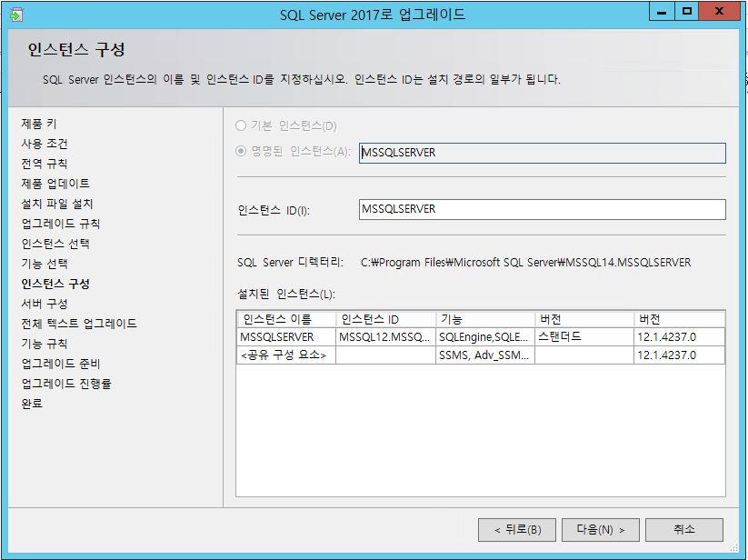Select the 업그레이드 진행률 step
The height and width of the screenshot is (560, 748).
[66, 384]
